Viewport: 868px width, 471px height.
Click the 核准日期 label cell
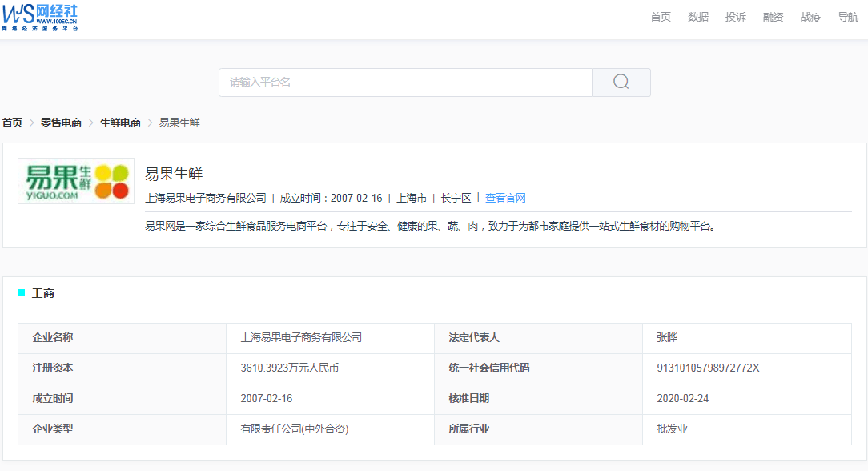[x=538, y=398]
